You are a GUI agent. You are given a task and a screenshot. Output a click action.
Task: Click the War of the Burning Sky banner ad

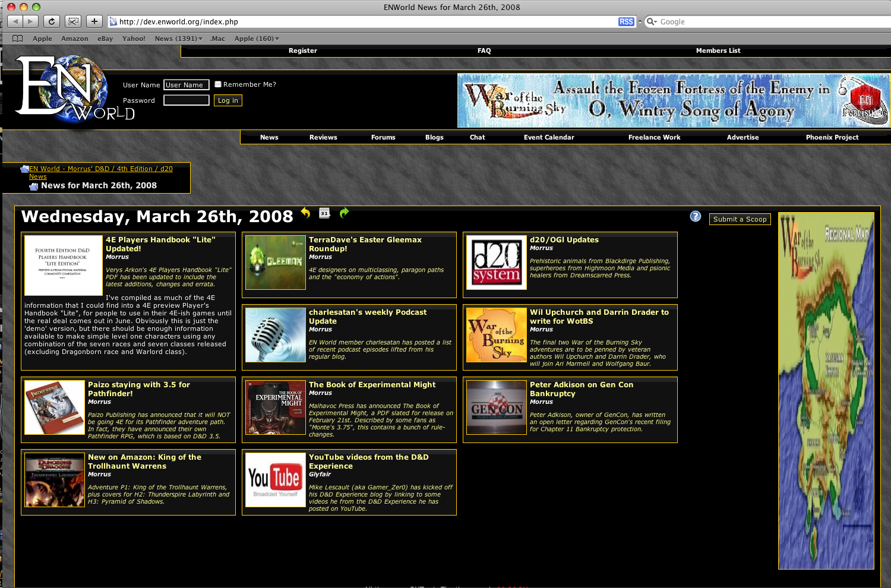[x=674, y=100]
